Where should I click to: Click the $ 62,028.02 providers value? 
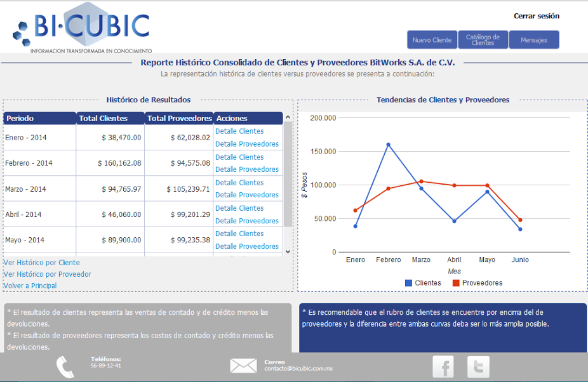click(190, 138)
